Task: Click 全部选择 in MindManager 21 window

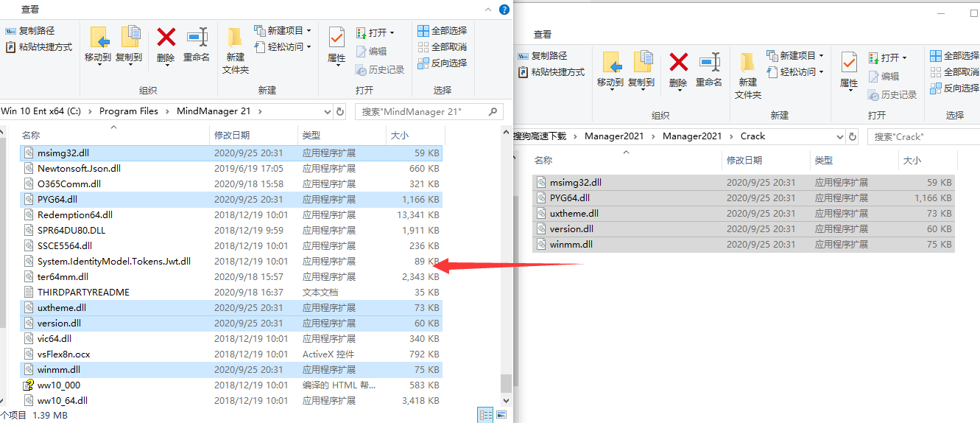Action: click(443, 31)
